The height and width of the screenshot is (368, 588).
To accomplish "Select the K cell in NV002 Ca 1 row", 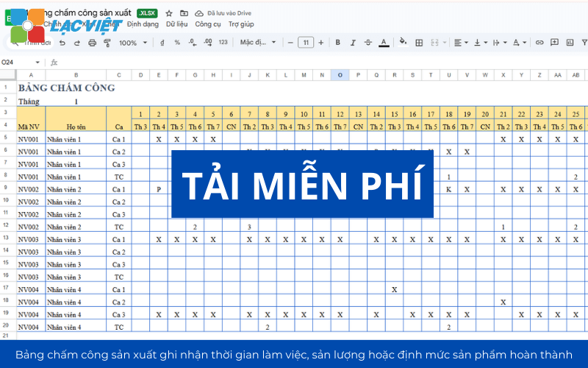I will coord(448,189).
